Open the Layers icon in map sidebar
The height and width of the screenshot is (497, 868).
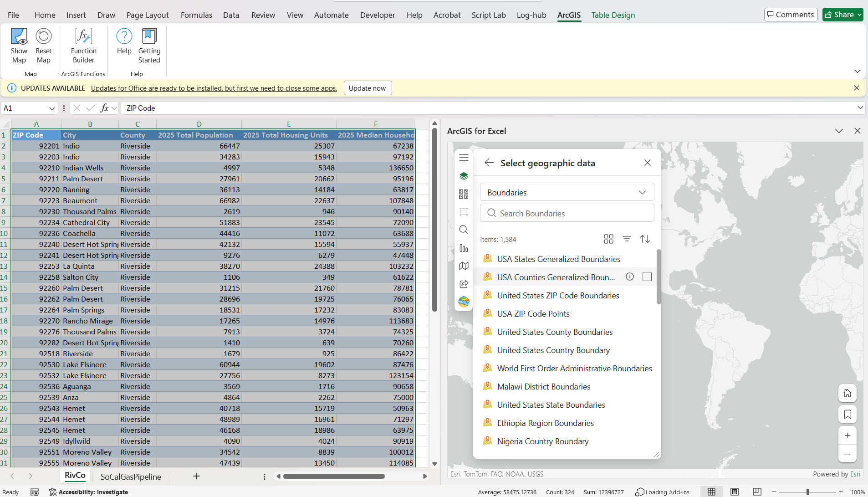pyautogui.click(x=464, y=176)
